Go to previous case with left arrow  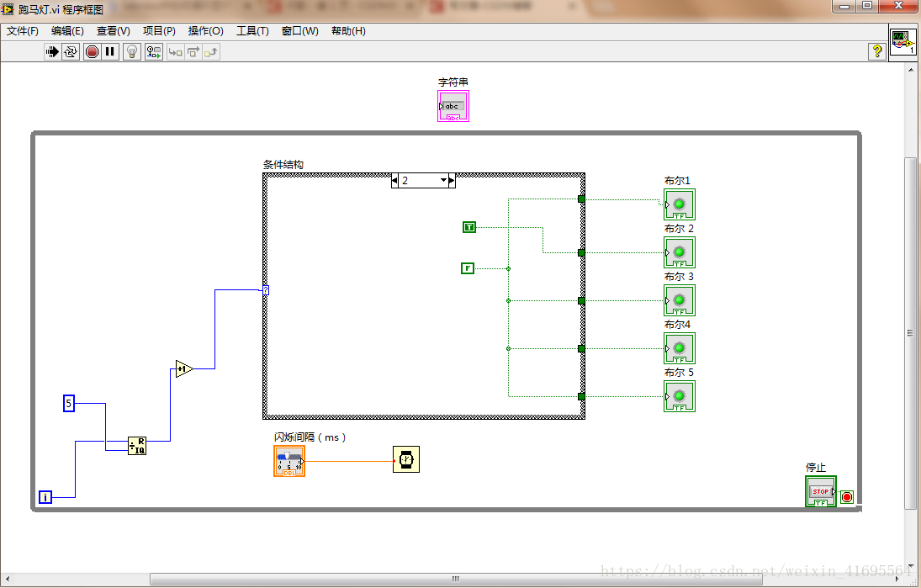tap(394, 180)
